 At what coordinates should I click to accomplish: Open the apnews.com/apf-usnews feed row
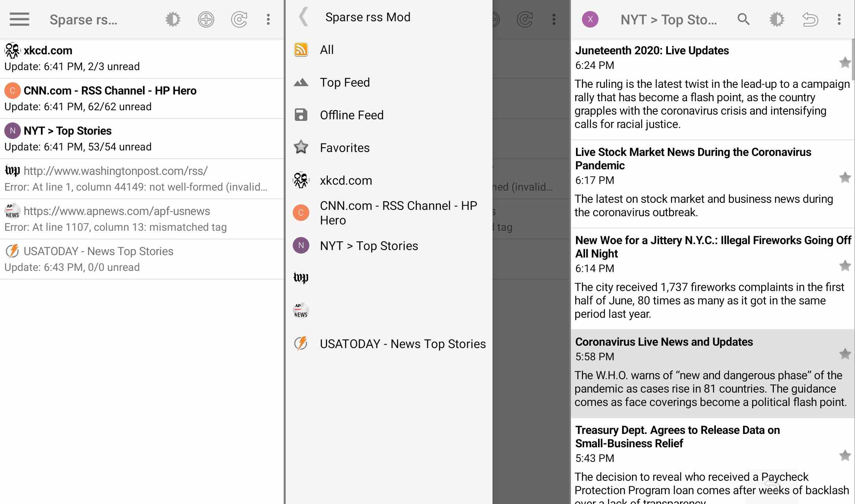142,219
